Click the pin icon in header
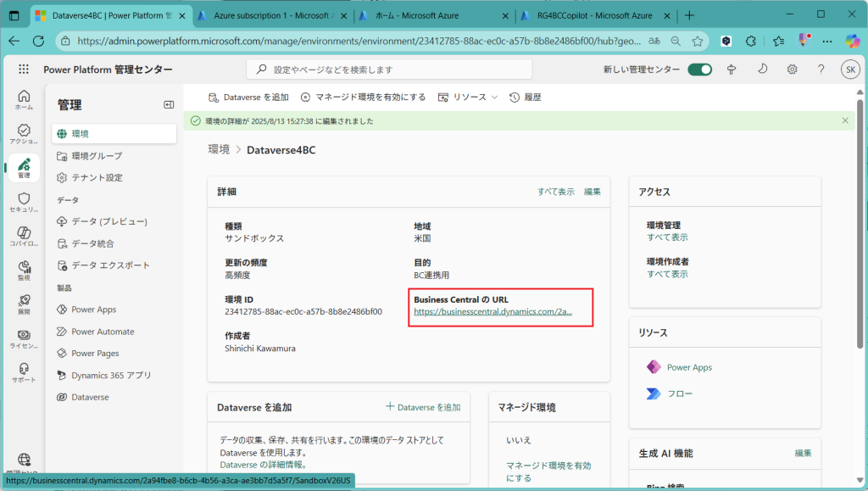868x491 pixels. [x=732, y=70]
